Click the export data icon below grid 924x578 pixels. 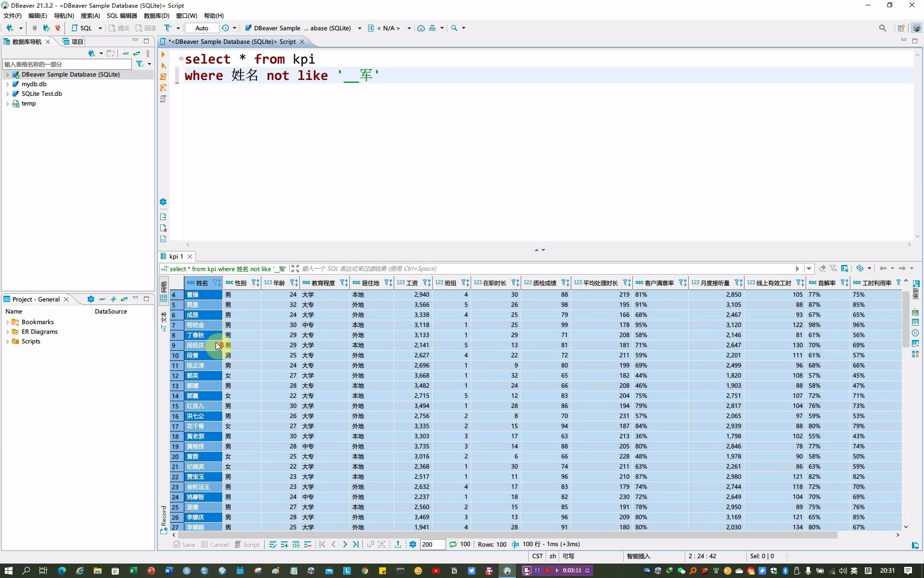pos(398,544)
